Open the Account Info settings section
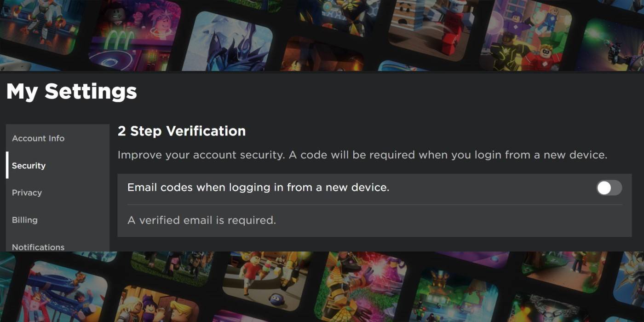This screenshot has width=644, height=322. 39,138
